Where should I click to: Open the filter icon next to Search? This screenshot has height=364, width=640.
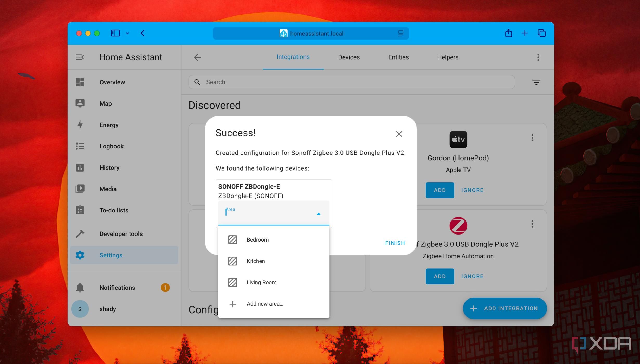pyautogui.click(x=536, y=82)
